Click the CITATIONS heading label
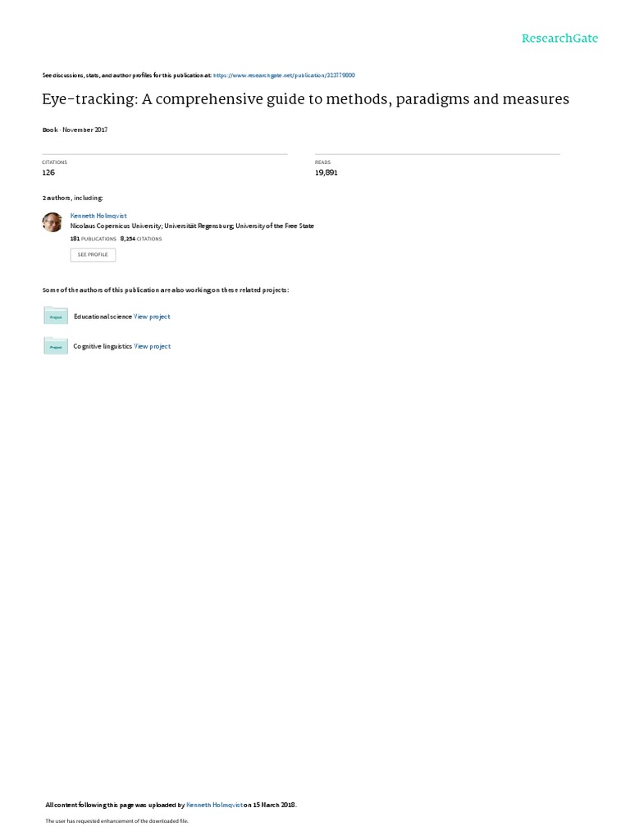Image resolution: width=630 pixels, height=840 pixels. pos(55,162)
